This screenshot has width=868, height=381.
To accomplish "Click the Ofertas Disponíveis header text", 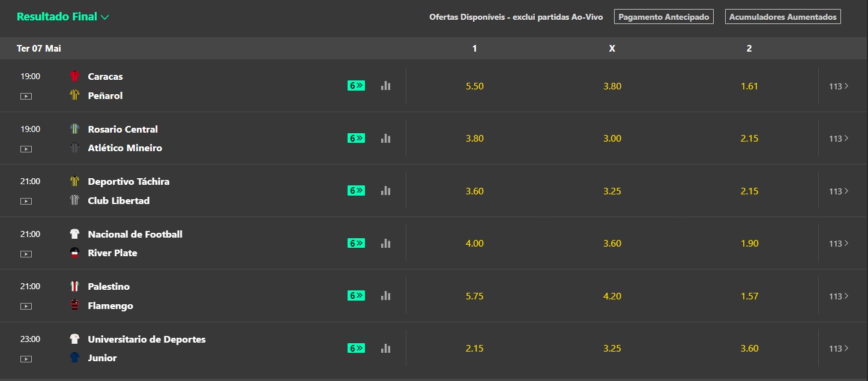I will (x=515, y=17).
